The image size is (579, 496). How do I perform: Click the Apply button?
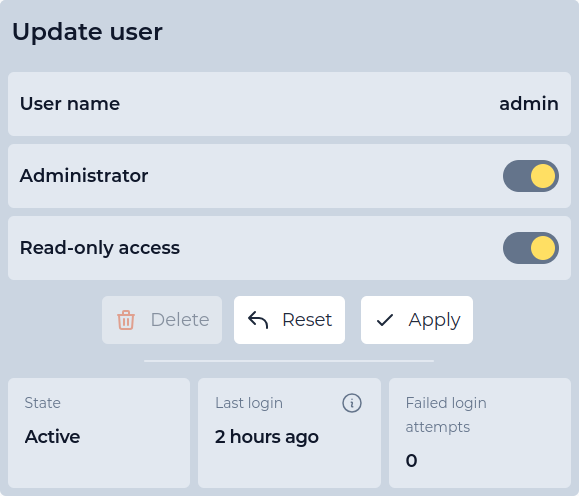[417, 320]
